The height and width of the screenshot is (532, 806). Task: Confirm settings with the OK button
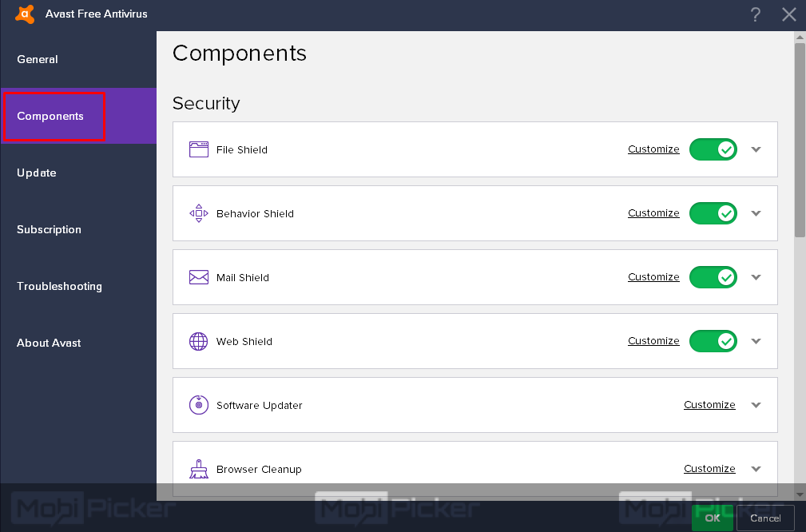coord(712,518)
